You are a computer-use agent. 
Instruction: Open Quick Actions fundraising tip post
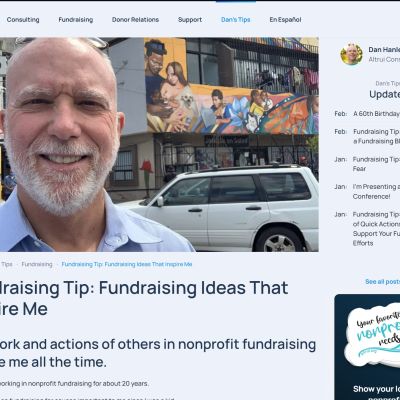(376, 229)
